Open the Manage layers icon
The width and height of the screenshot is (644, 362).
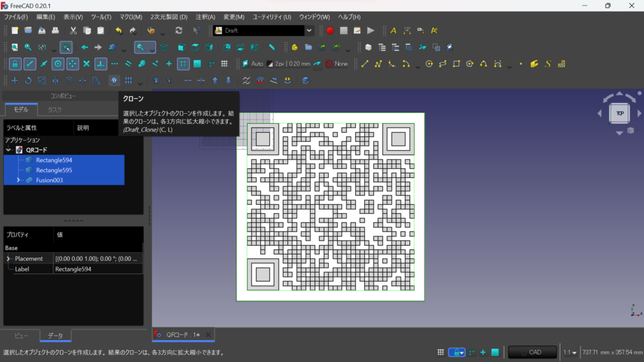tap(369, 47)
